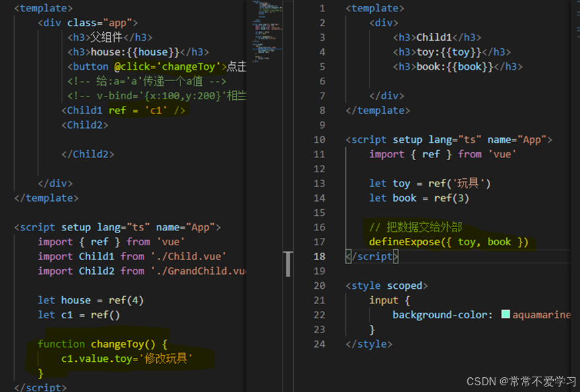
Task: Click the <h3>父组件</h3> line
Action: 110,38
